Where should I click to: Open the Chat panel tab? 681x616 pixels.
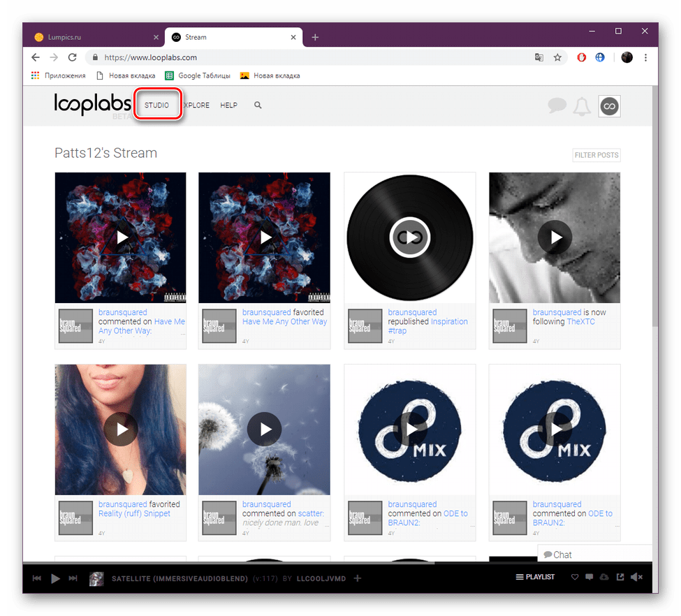coord(595,555)
